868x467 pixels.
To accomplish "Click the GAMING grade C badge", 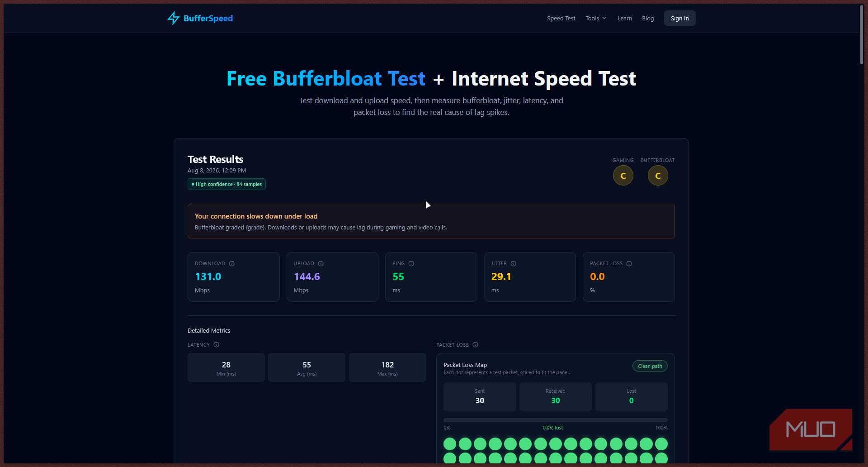I will [623, 176].
